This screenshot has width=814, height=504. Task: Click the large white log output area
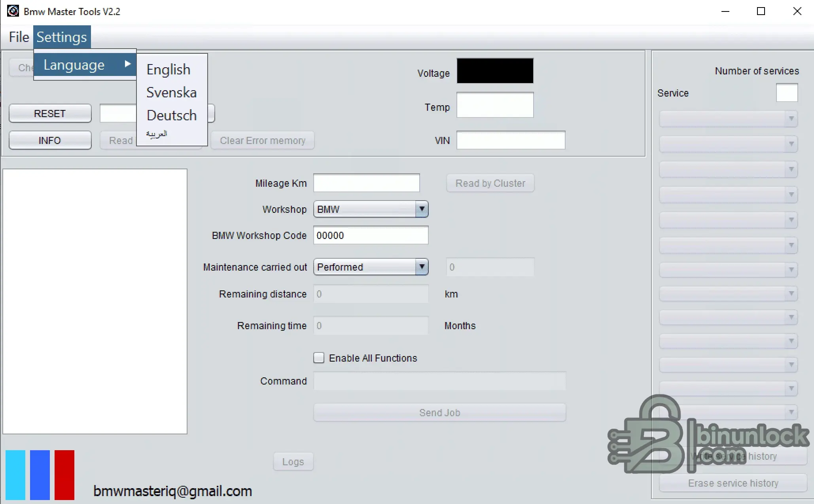pos(95,301)
